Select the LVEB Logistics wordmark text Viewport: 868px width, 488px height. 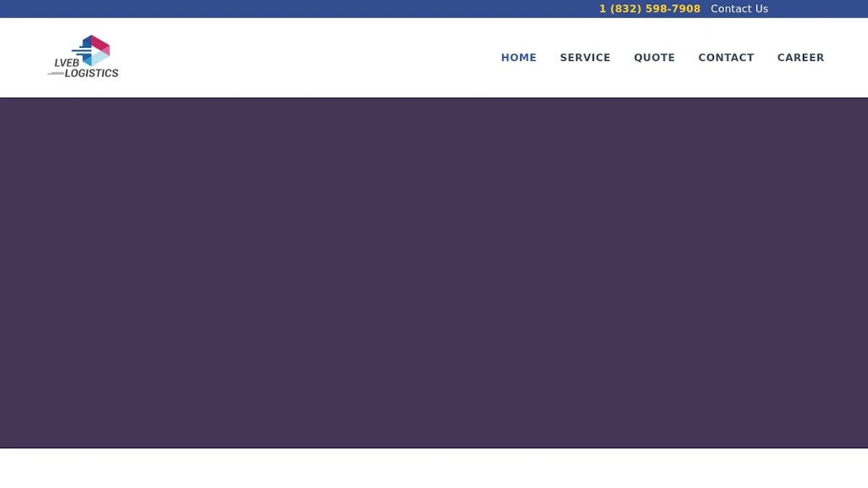86,68
